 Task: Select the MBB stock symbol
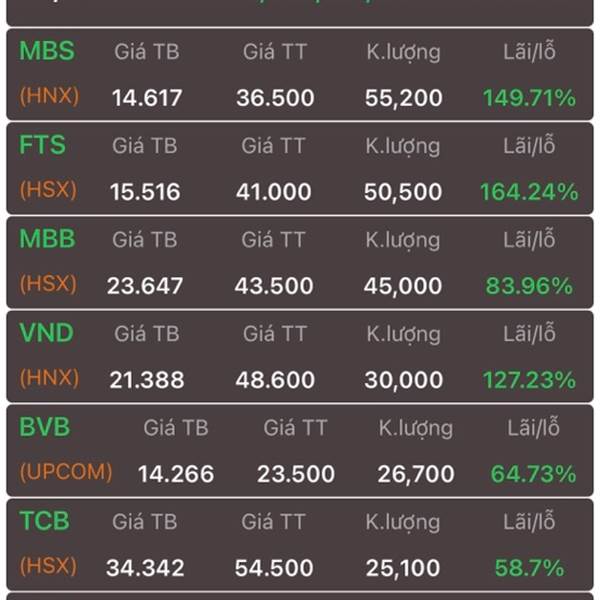(x=47, y=239)
